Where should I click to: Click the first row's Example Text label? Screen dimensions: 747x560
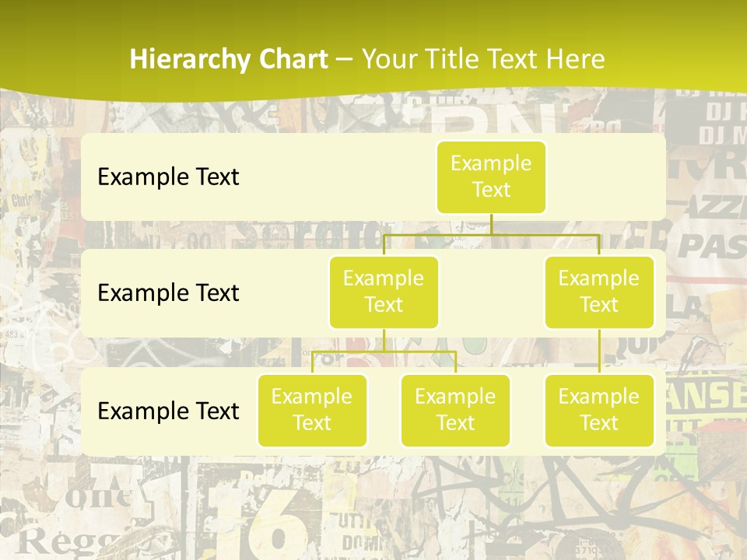(168, 177)
